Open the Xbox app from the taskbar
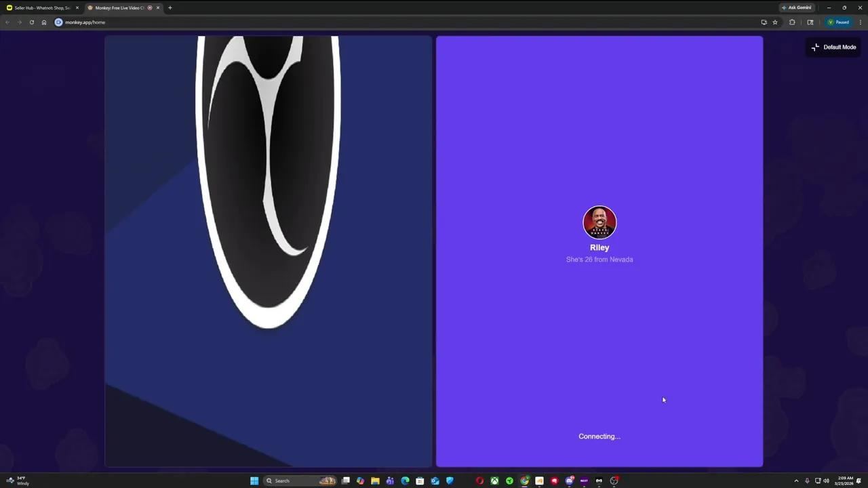Viewport: 868px width, 488px height. point(494,481)
